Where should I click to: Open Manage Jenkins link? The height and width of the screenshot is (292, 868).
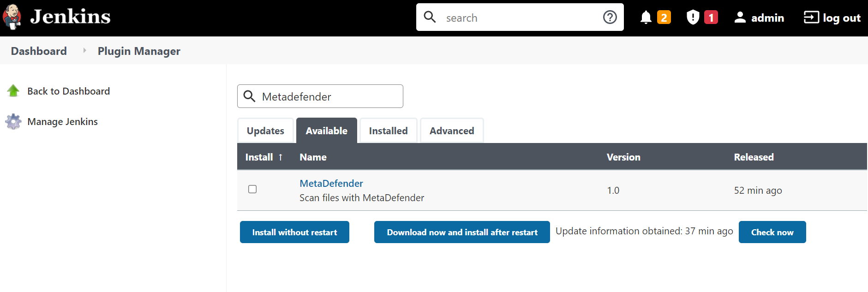[x=63, y=122]
